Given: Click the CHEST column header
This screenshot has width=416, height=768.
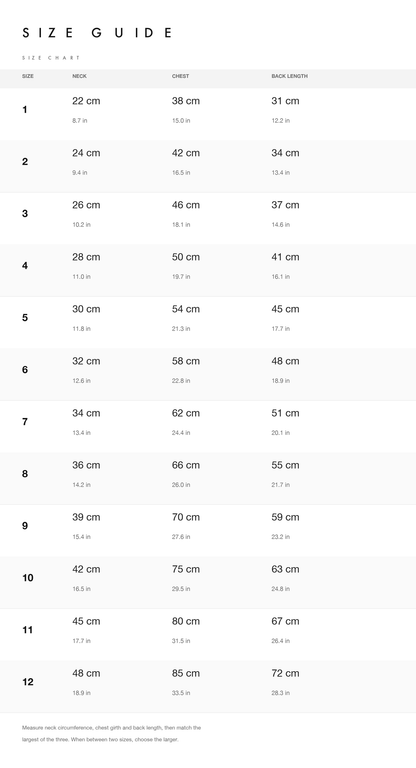Looking at the screenshot, I should (x=180, y=76).
